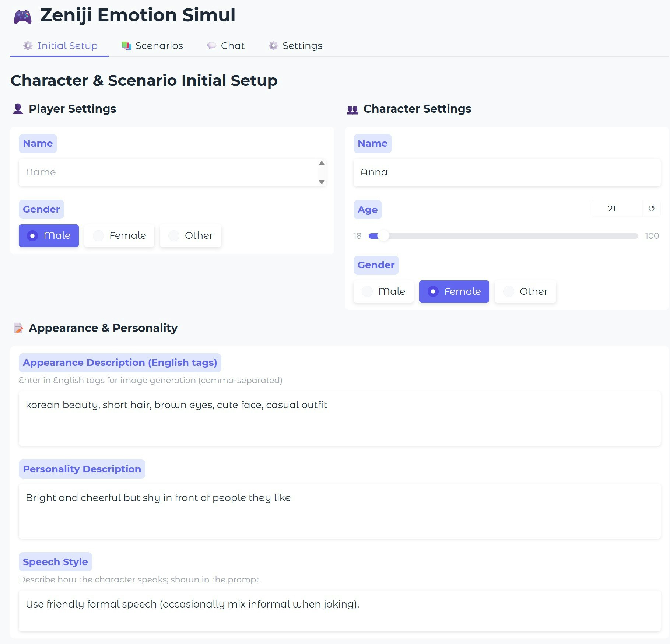Click the memo icon beside Appearance & Personality
The height and width of the screenshot is (644, 670).
coord(18,328)
